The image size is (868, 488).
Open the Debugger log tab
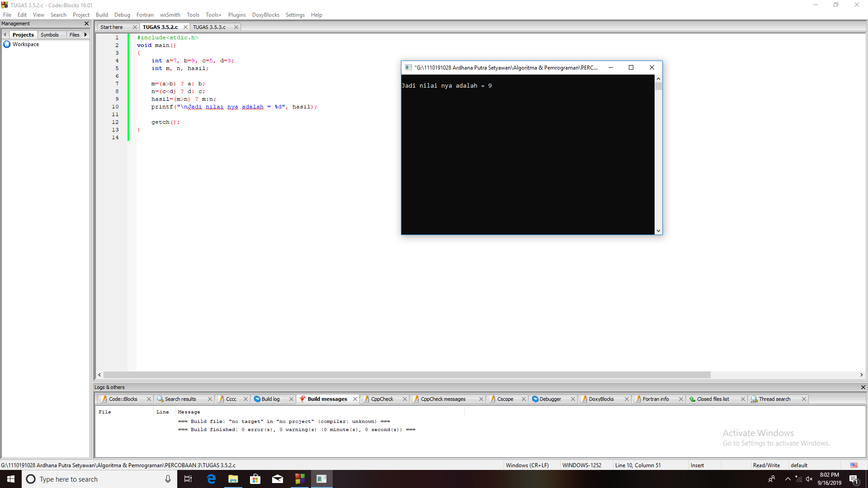[550, 399]
